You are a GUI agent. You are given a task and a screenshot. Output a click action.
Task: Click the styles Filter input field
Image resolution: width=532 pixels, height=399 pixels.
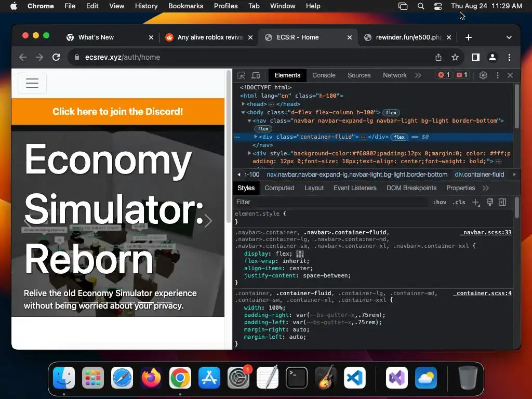click(331, 202)
